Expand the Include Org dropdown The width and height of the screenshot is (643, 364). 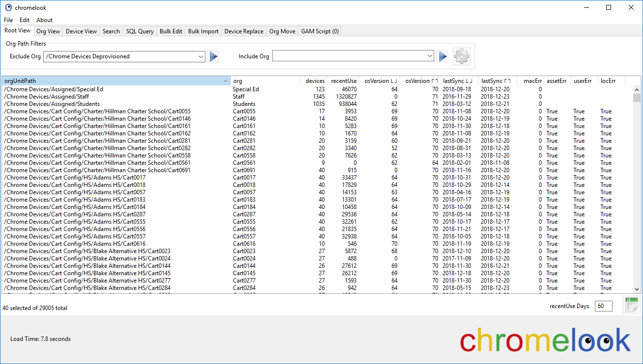pyautogui.click(x=430, y=56)
